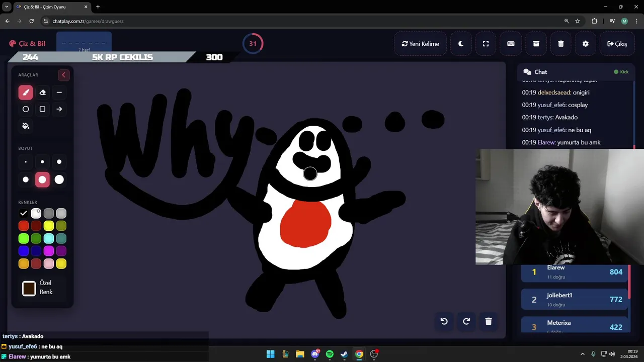Select the arrow drawing tool
644x362 pixels.
pyautogui.click(x=59, y=109)
